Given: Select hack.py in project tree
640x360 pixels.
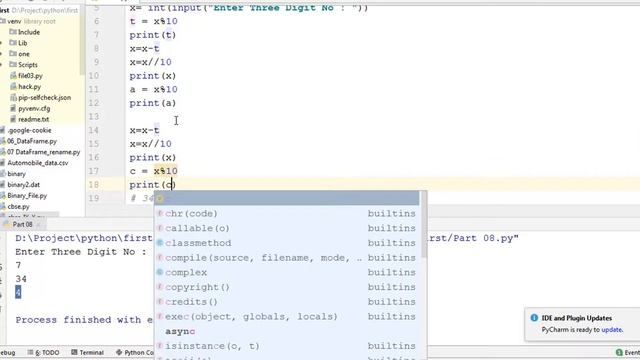Looking at the screenshot, I should [29, 87].
